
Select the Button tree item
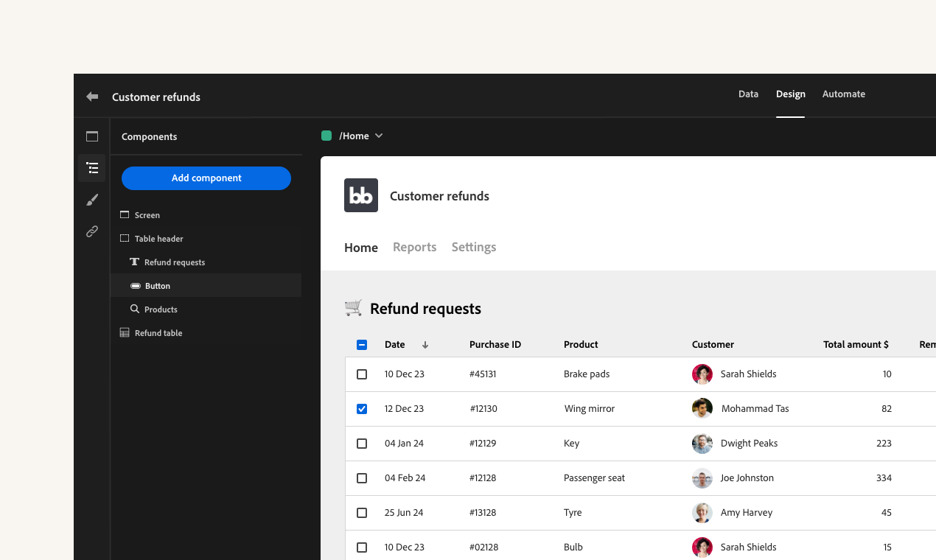pyautogui.click(x=206, y=286)
